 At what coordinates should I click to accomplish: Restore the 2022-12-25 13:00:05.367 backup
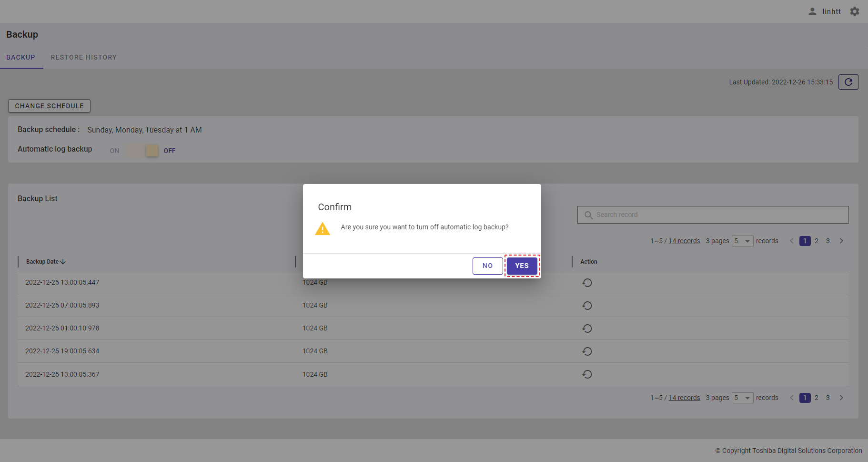click(x=587, y=374)
